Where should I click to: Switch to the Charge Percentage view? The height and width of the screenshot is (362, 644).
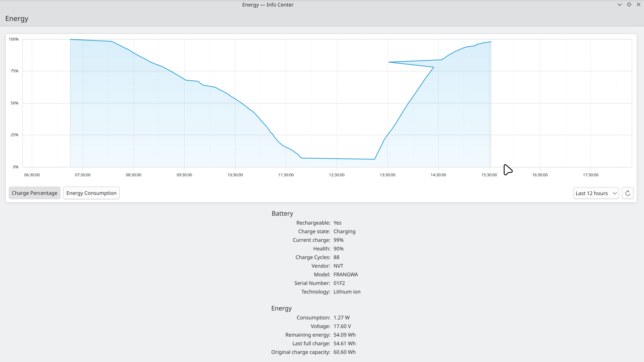[34, 193]
